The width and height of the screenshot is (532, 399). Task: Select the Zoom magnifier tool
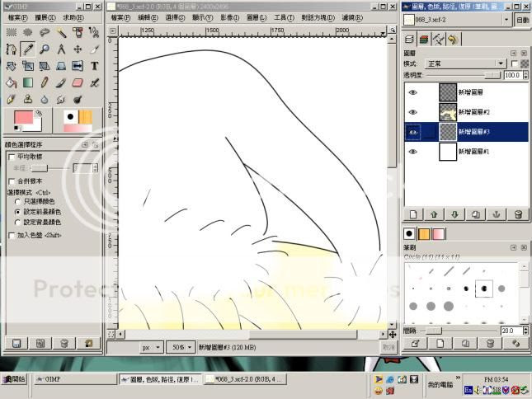[x=45, y=49]
